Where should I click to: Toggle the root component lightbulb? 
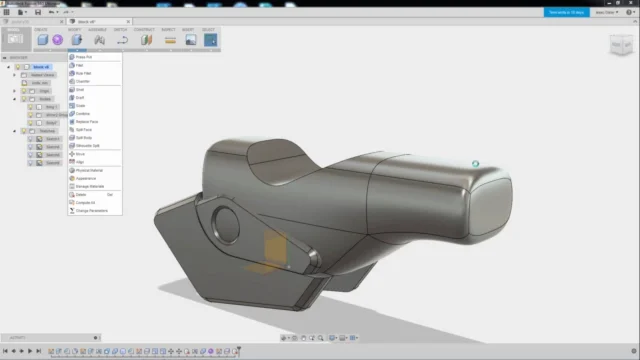click(x=18, y=67)
